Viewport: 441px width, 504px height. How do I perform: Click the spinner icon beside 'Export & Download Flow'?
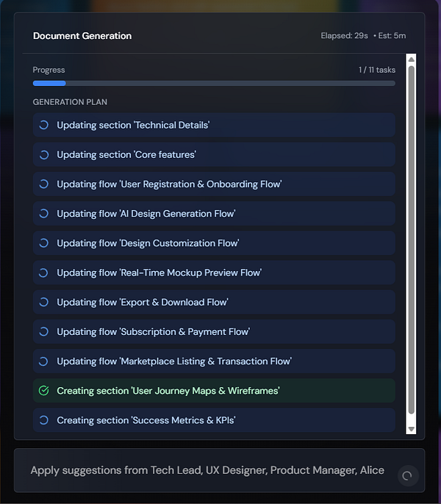coord(44,302)
